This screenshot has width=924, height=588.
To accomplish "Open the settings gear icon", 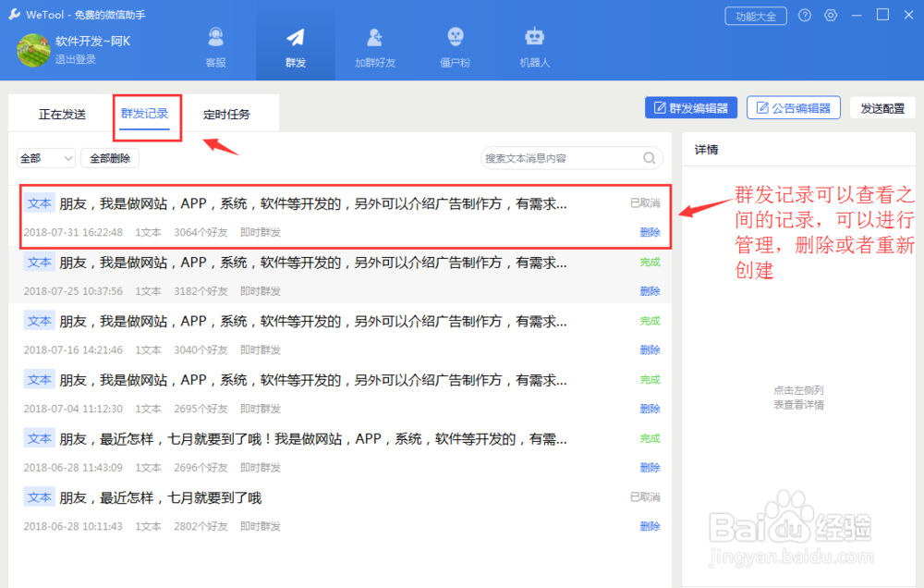I will pos(831,16).
